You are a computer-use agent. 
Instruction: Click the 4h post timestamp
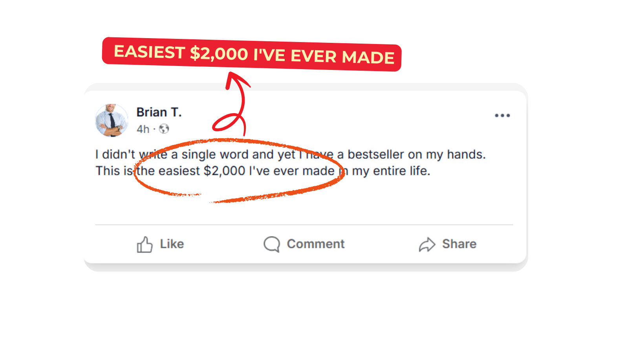point(143,129)
